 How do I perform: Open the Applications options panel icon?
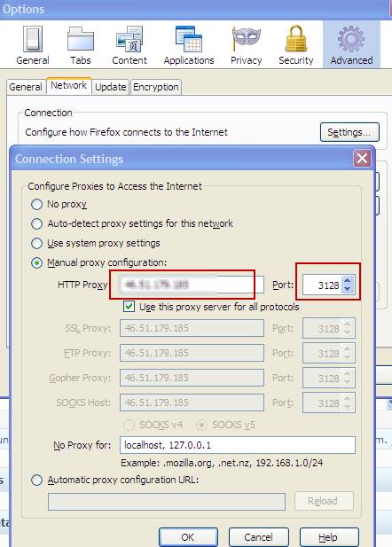tap(189, 44)
